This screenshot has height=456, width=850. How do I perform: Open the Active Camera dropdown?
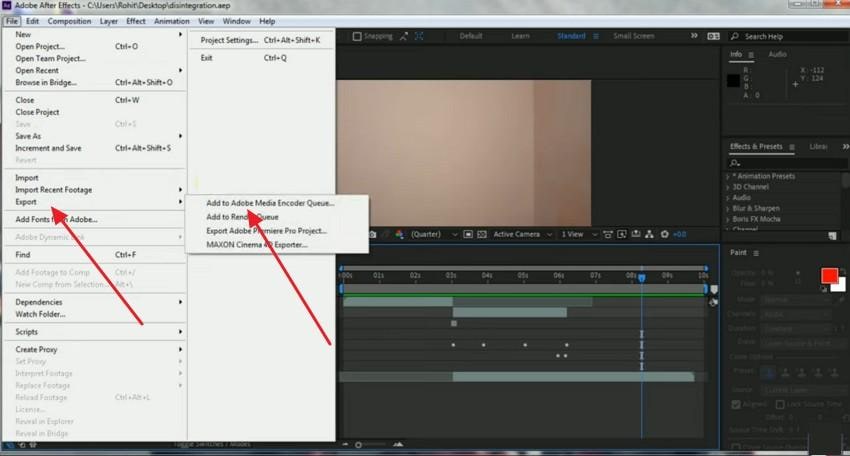tap(523, 234)
